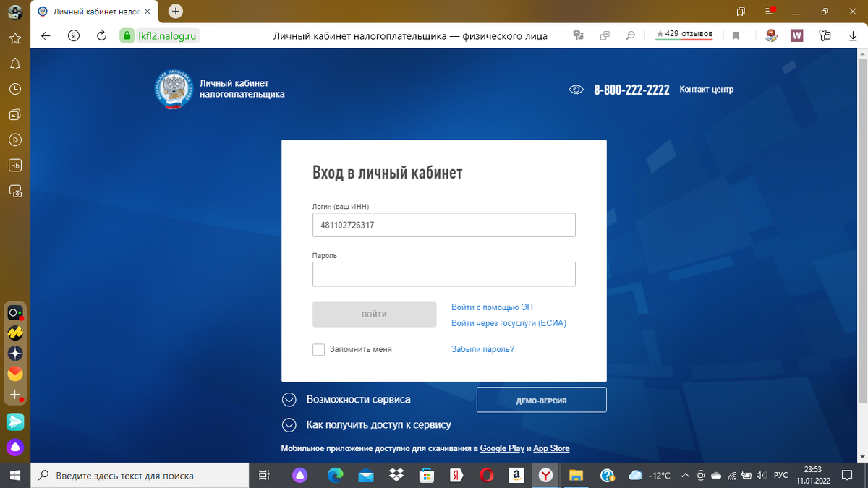
Task: Open the Google Play link
Action: click(x=502, y=448)
